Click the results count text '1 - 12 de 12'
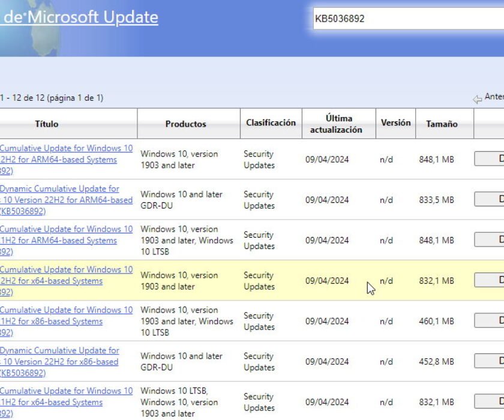This screenshot has height=420, width=504. tap(22, 98)
